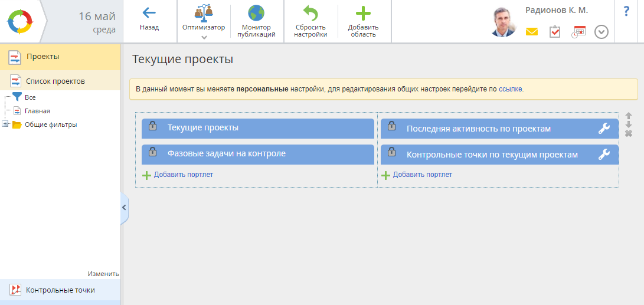644x305 pixels.
Task: Click the Назад back arrow icon
Action: [x=149, y=12]
